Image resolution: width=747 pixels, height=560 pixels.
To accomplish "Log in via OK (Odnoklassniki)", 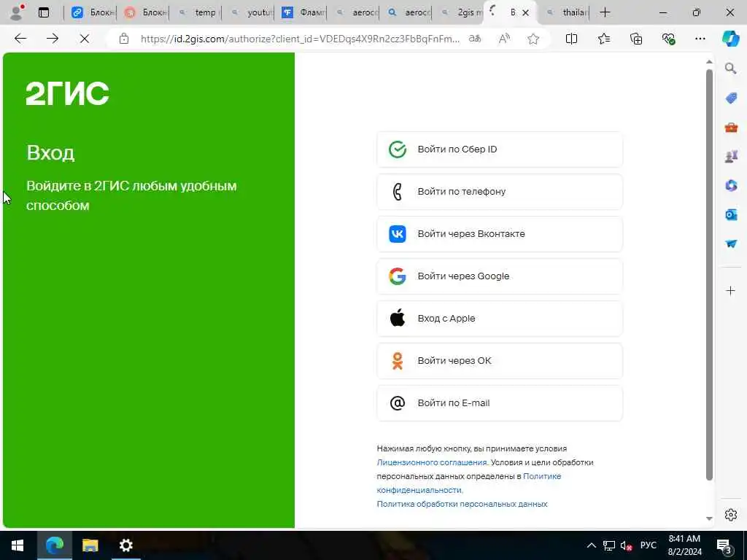I will pyautogui.click(x=499, y=361).
